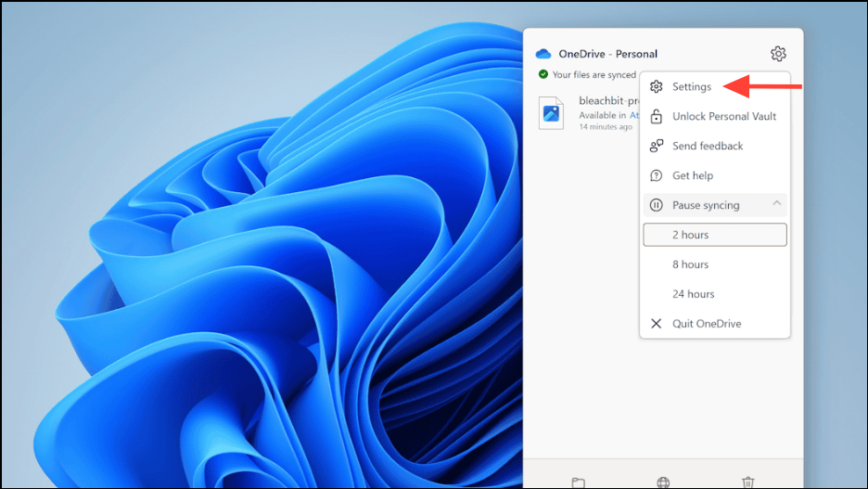Choose Send feedback in the menu
The width and height of the screenshot is (868, 489).
(x=715, y=146)
